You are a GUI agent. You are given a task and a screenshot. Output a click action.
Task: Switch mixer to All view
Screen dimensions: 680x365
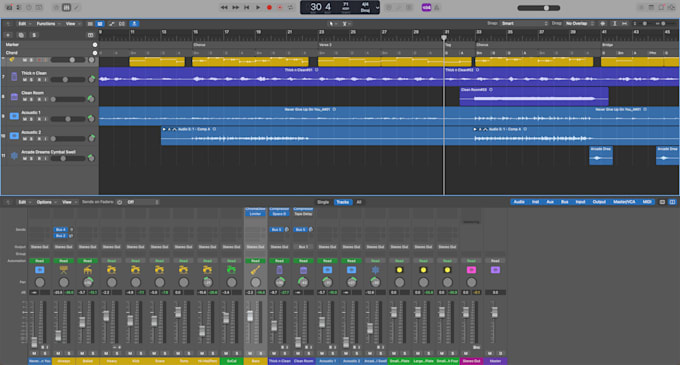coord(359,202)
